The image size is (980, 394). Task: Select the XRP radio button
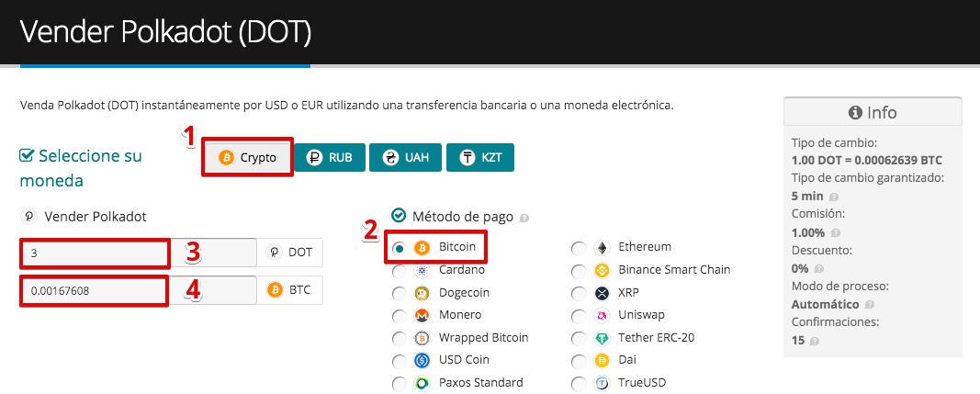[x=579, y=294]
